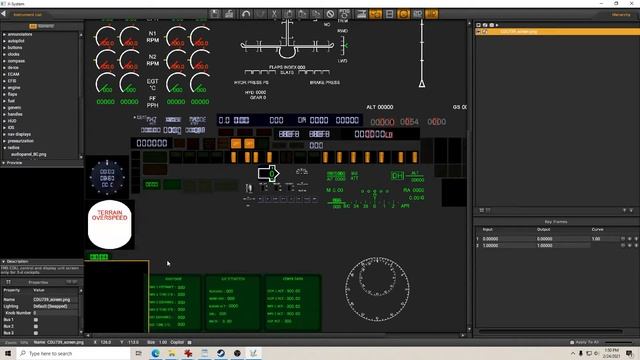Select autopanel file under radios

tap(29, 154)
